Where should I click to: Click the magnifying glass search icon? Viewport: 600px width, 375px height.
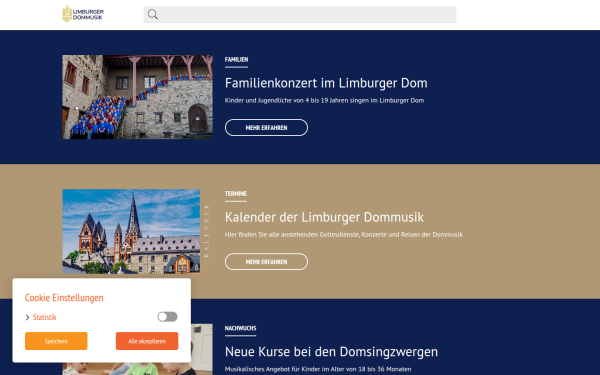(153, 15)
